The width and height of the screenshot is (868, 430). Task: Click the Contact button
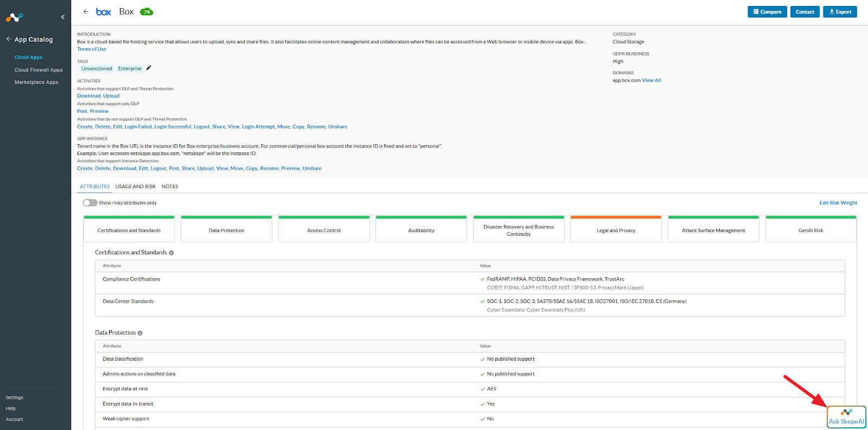pyautogui.click(x=805, y=12)
